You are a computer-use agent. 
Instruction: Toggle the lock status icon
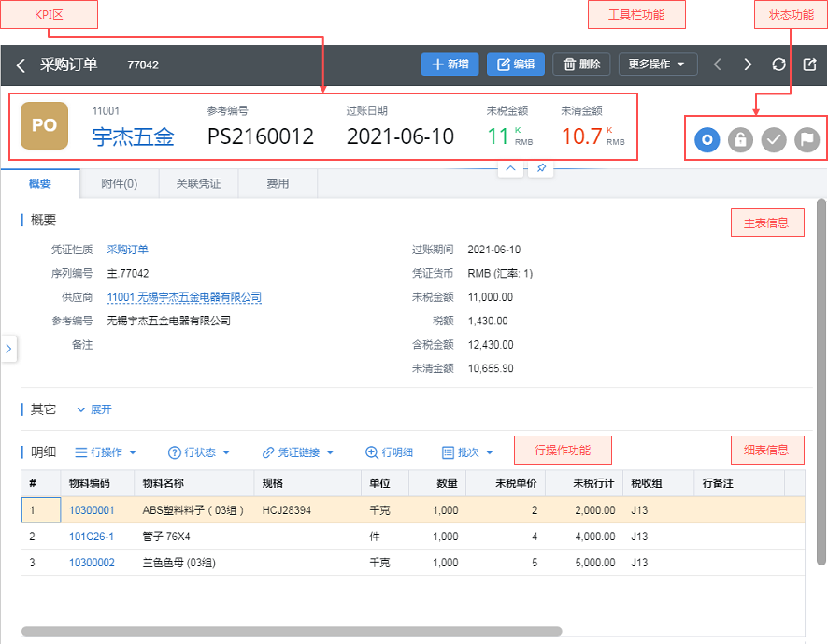(740, 139)
